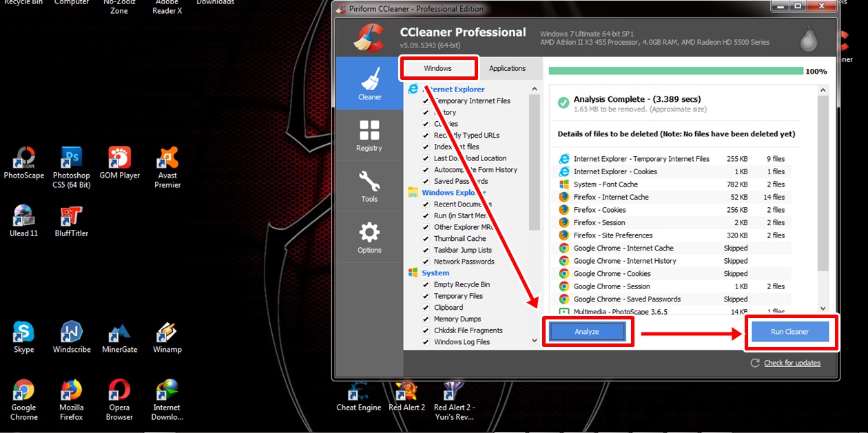Click the Analyze button
Image resolution: width=868 pixels, height=433 pixels.
(587, 332)
